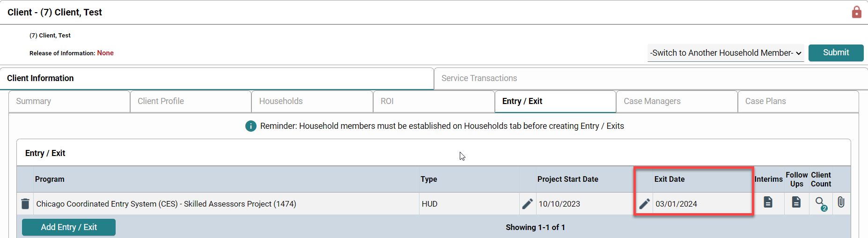Edit Project Start Date with pencil icon

527,204
